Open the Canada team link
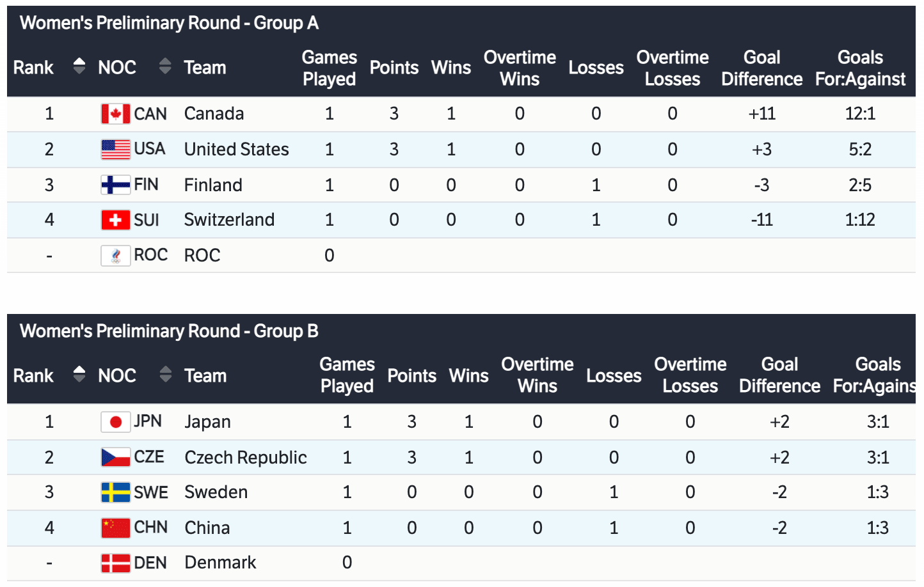The width and height of the screenshot is (924, 587). pos(214,114)
